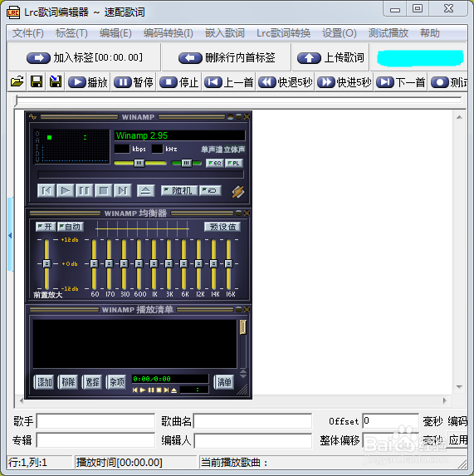Image resolution: width=474 pixels, height=476 pixels.
Task: Click the 歌手 artist input field
Action: (95, 421)
